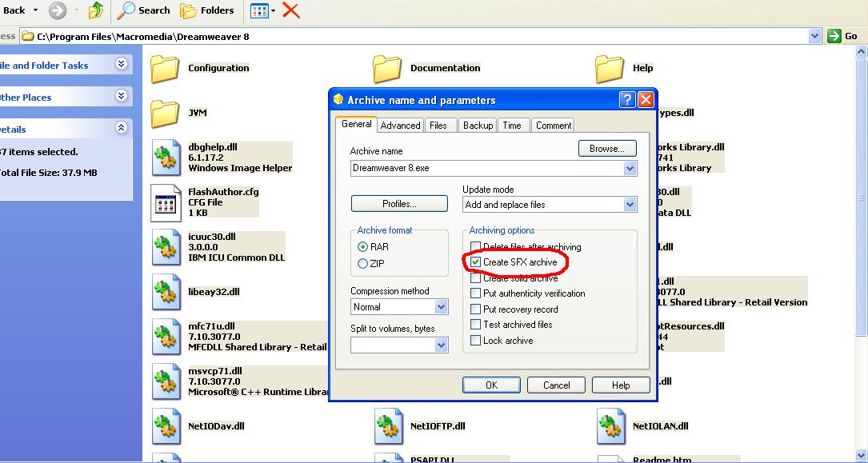This screenshot has height=463, width=868.
Task: Enable Put authenticity verification checkbox
Action: [475, 293]
